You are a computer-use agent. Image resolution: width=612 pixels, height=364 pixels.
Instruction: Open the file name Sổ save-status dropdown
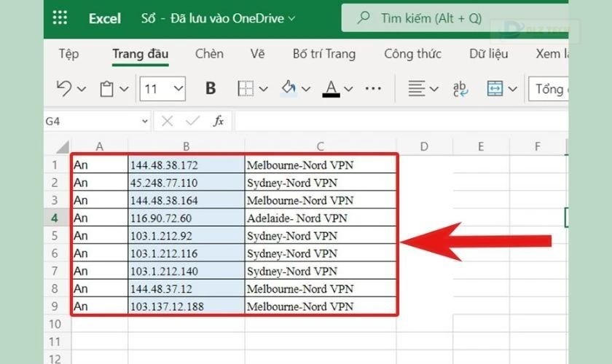point(218,18)
